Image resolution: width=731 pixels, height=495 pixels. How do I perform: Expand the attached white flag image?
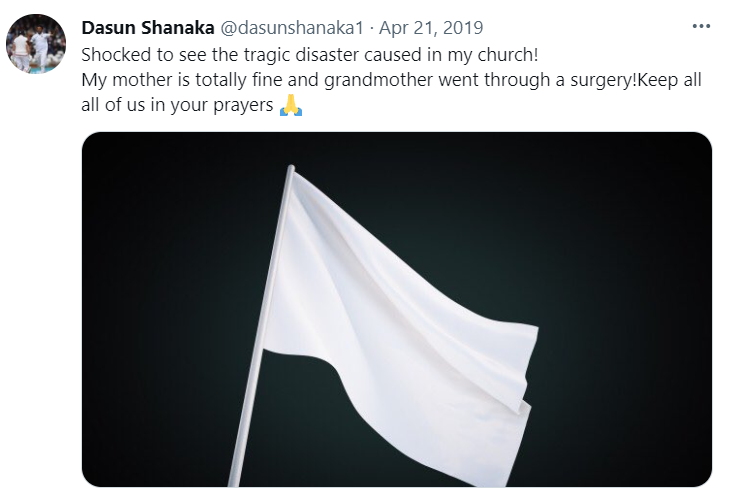click(397, 309)
